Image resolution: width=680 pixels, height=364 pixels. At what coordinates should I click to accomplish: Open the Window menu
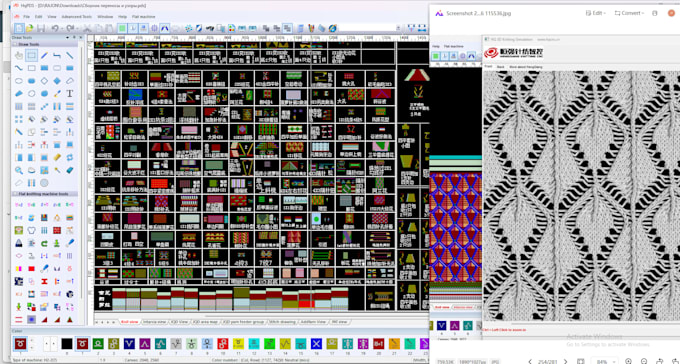[105, 16]
